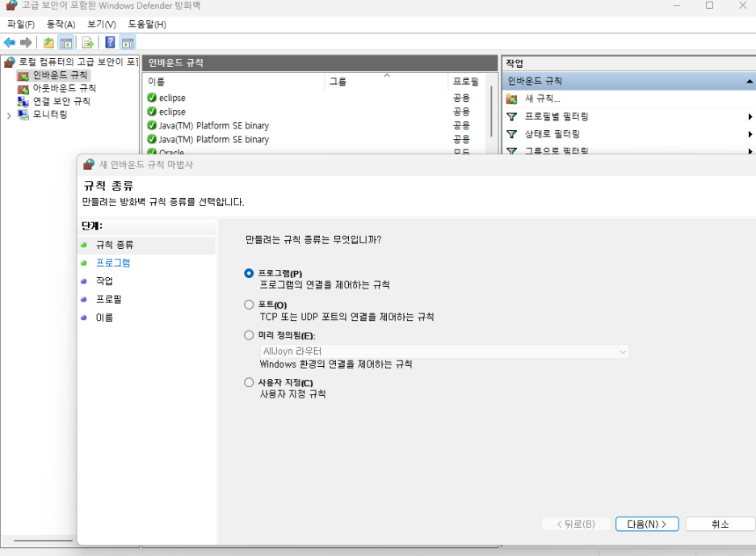Click the 다음(N) > button
This screenshot has width=756, height=556.
(x=647, y=524)
